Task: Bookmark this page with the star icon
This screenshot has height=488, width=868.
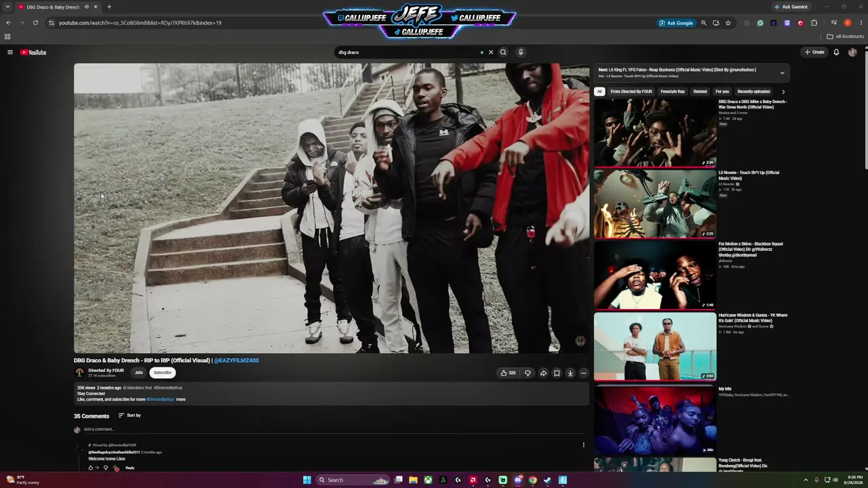Action: tap(728, 23)
